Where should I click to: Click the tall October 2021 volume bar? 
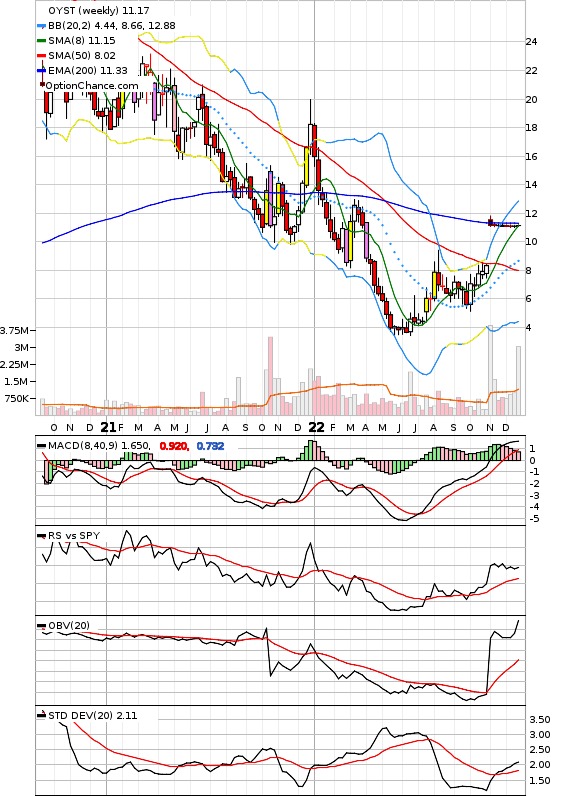coord(271,376)
